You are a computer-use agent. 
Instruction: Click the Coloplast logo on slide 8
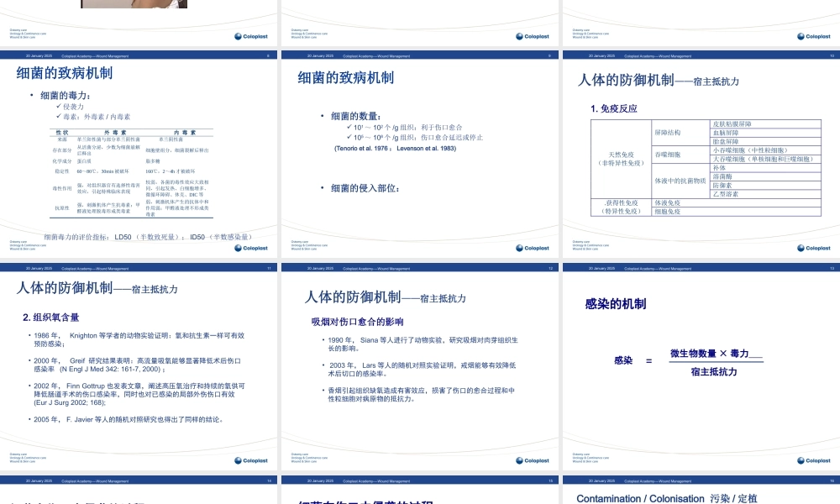click(x=252, y=248)
